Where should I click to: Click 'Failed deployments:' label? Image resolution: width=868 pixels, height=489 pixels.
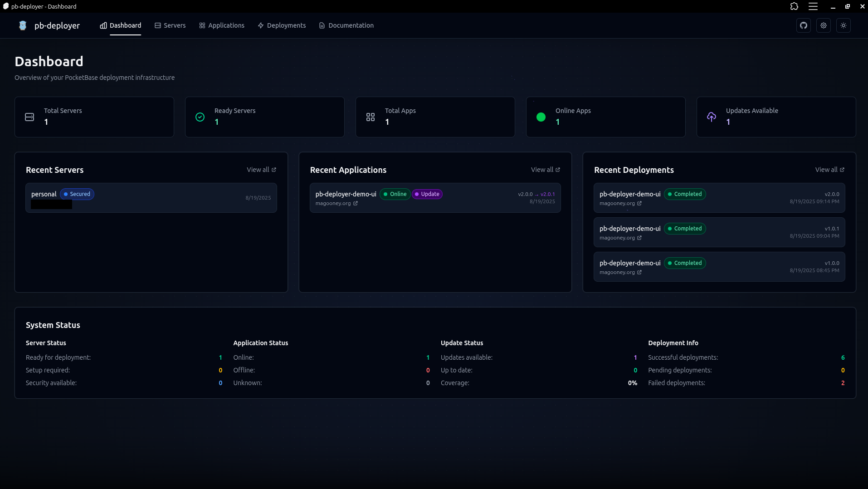pos(677,383)
